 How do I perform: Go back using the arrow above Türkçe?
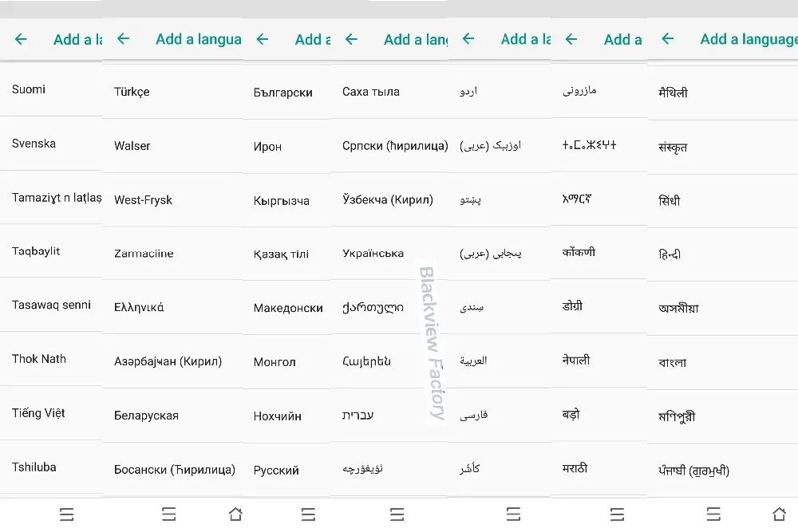tap(123, 38)
